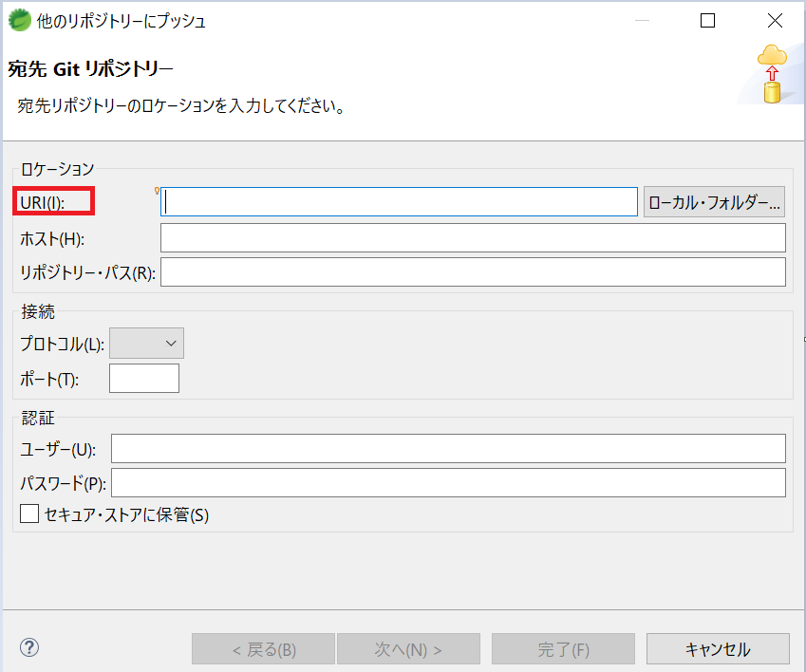Click the 完了(F) finish button

(563, 648)
